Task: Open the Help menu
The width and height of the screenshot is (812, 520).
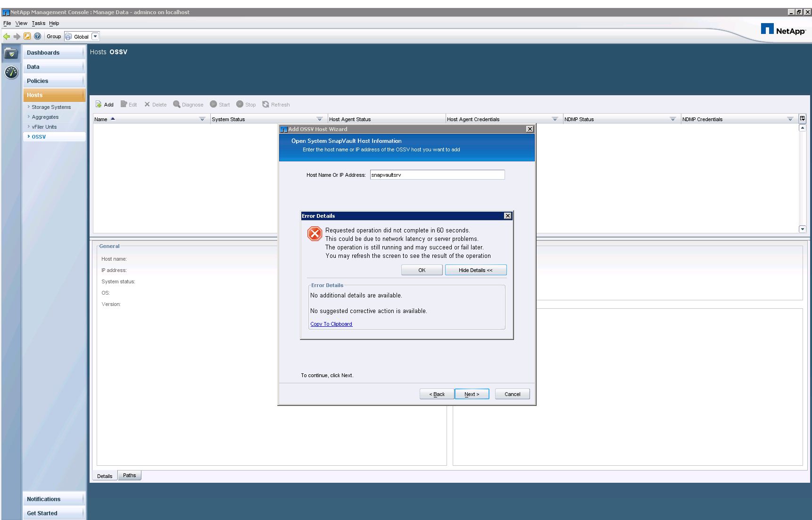Action: pyautogui.click(x=54, y=23)
